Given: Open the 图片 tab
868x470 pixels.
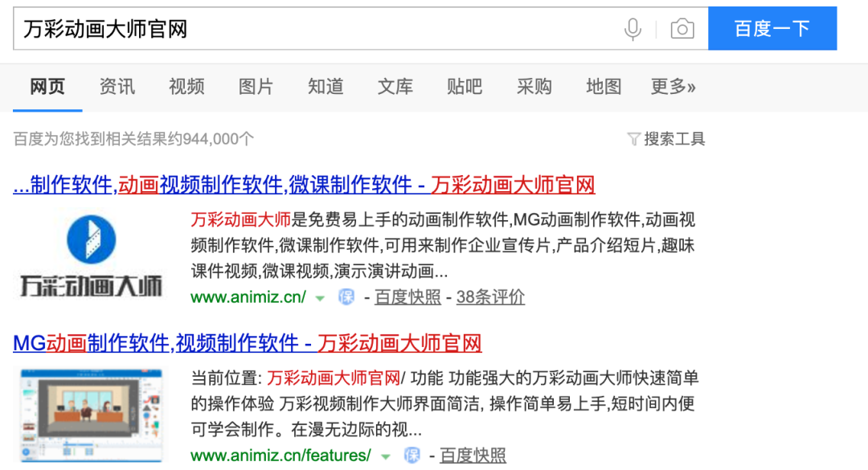Looking at the screenshot, I should [256, 87].
